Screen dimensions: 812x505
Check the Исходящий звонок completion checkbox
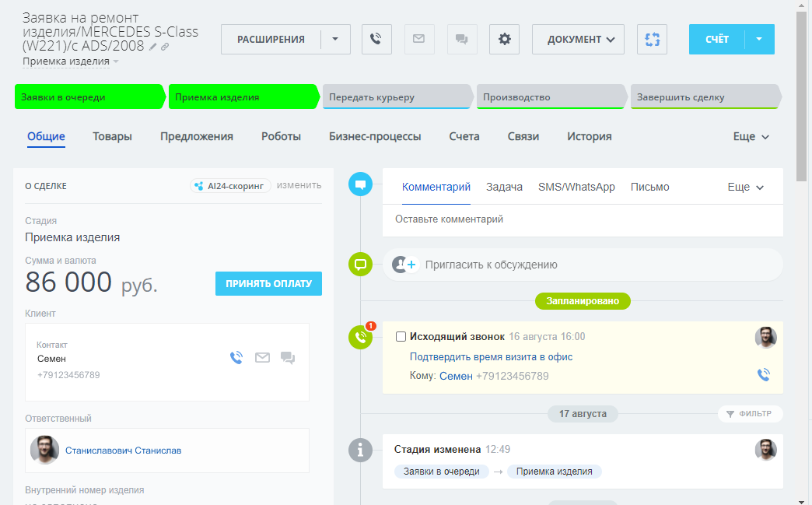(401, 337)
